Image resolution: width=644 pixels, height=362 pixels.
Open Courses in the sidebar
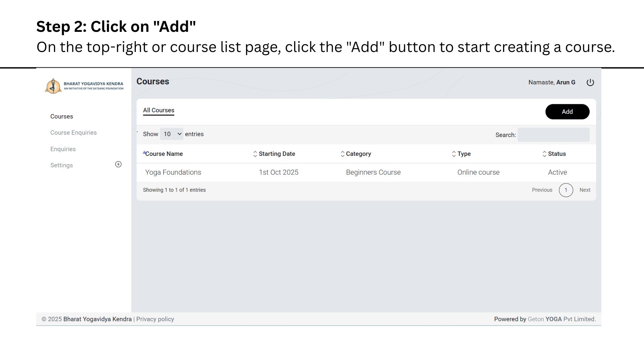(62, 117)
